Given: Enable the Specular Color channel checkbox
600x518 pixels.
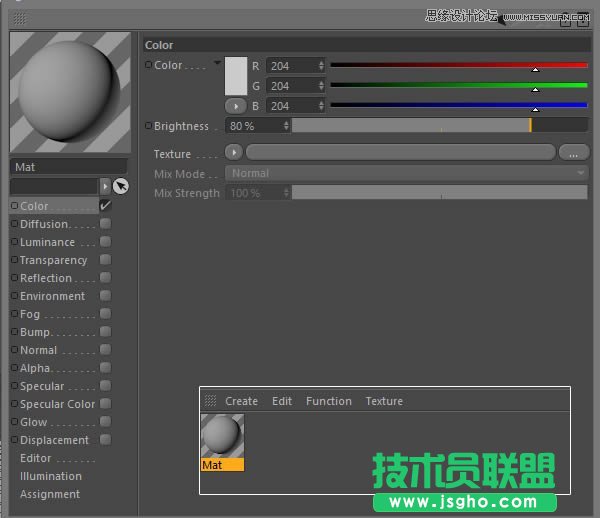Looking at the screenshot, I should (105, 403).
